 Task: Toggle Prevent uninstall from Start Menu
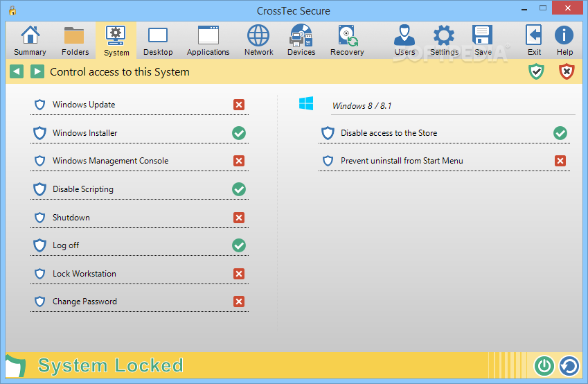[x=560, y=161]
